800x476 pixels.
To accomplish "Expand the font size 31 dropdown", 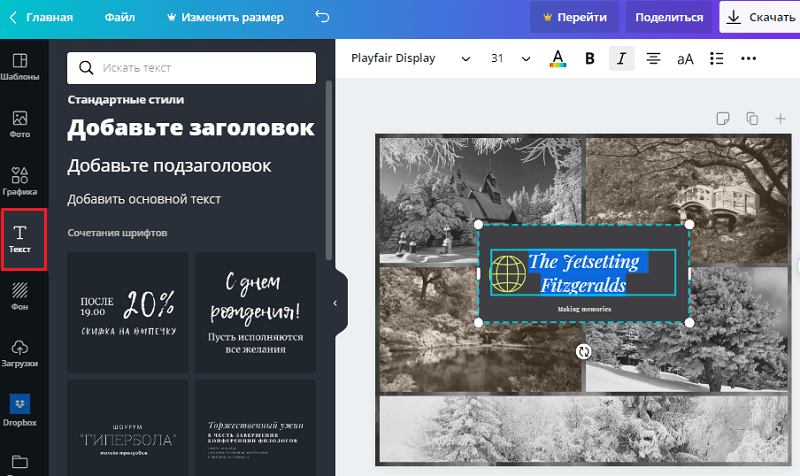I will [510, 59].
